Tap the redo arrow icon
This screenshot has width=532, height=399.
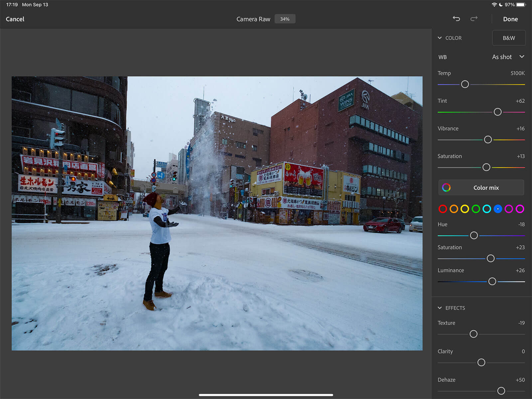coord(474,19)
